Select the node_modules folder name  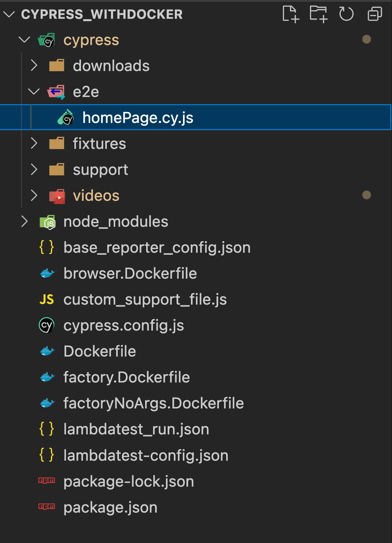click(x=116, y=222)
